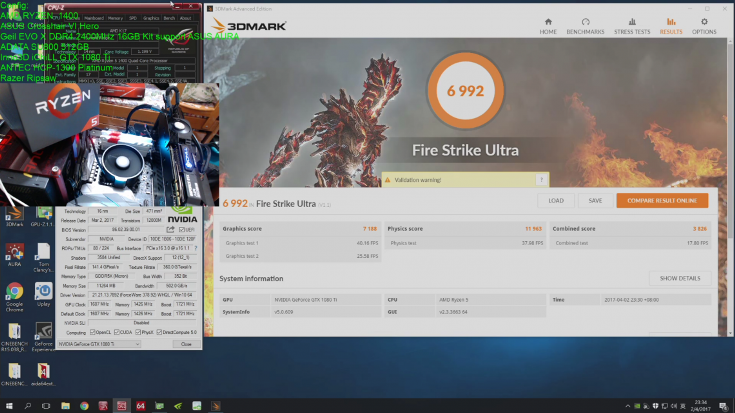The image size is (735, 413).
Task: Toggle the PhysX checkbox in GPU-Z
Action: [x=138, y=332]
